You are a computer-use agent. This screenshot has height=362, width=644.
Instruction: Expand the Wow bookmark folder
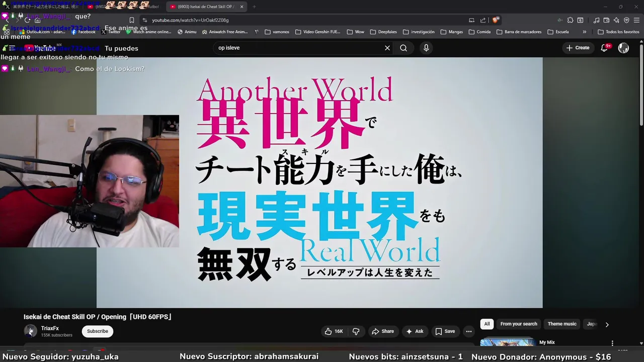coord(355,32)
